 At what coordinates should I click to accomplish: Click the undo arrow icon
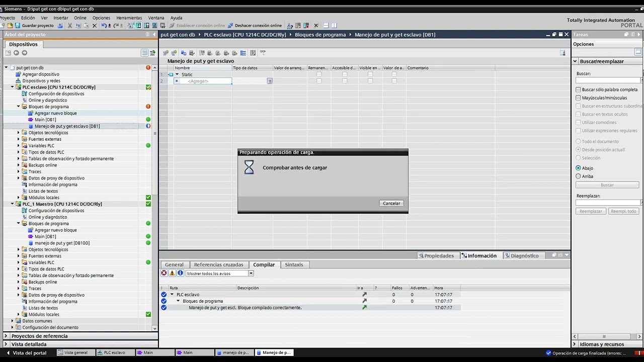[104, 25]
